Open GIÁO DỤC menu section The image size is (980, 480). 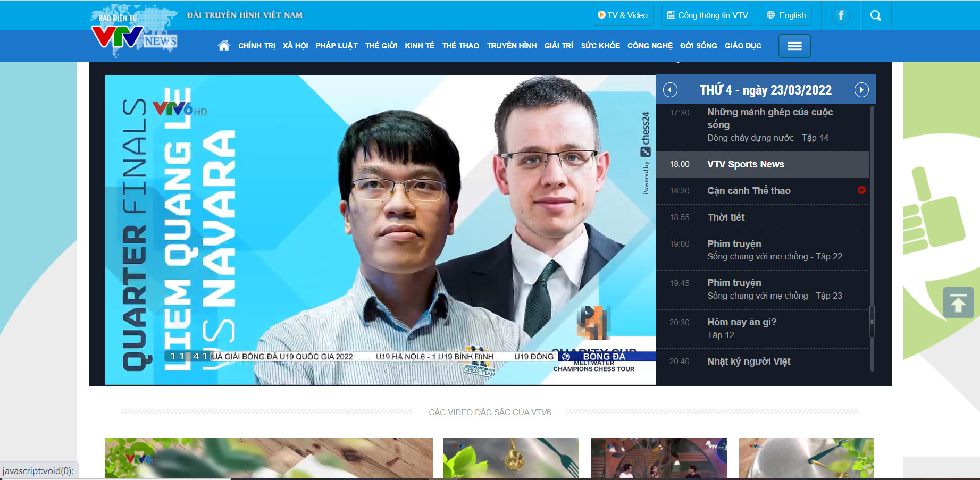coord(743,46)
